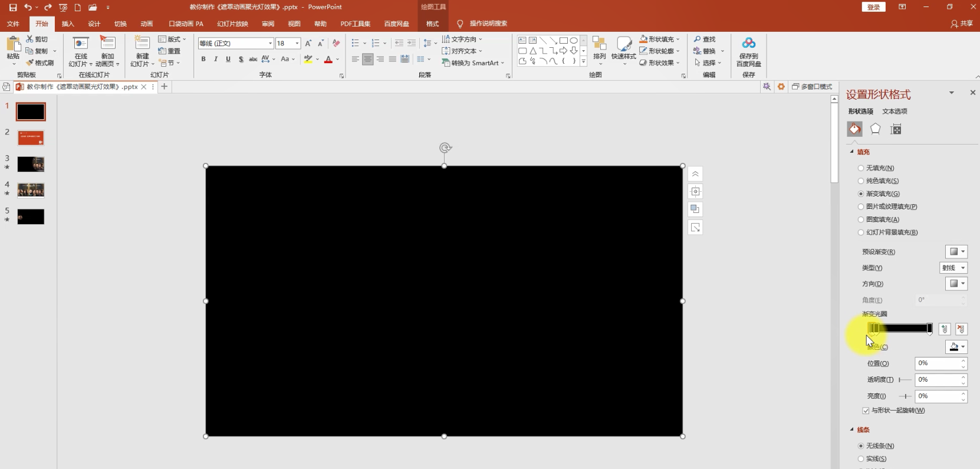Click the remove gradient stop icon
980x469 pixels.
click(961, 329)
